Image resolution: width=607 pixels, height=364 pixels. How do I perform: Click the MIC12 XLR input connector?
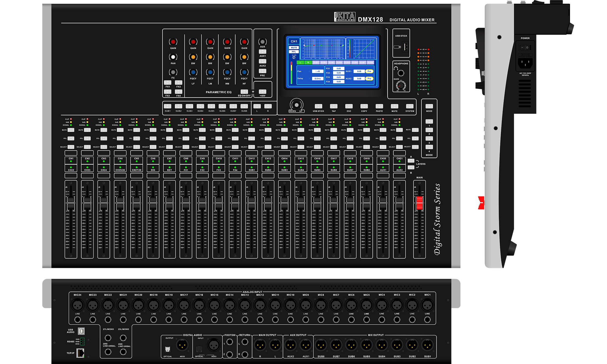pyautogui.click(x=260, y=305)
